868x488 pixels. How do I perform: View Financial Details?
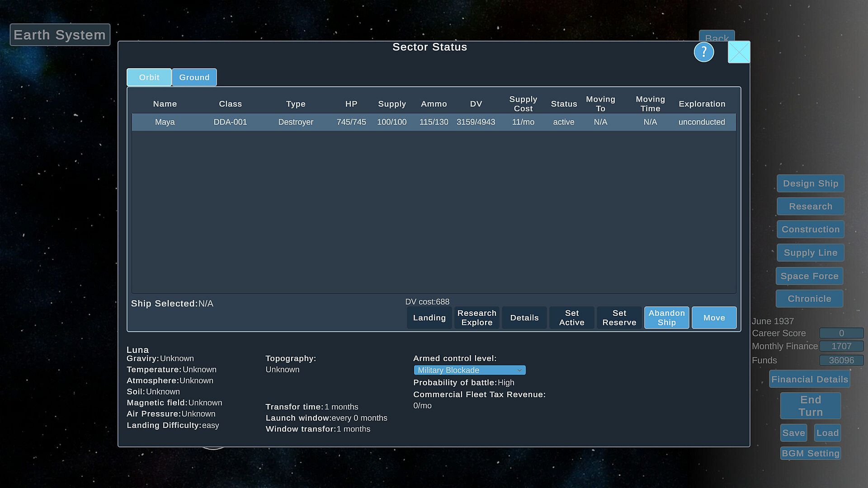[x=809, y=379]
